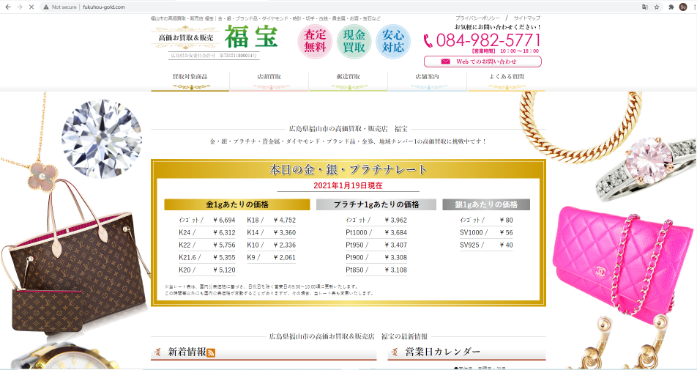Image resolution: width=697 pixels, height=370 pixels.
Task: Open the browser profile avatar
Action: (x=683, y=7)
